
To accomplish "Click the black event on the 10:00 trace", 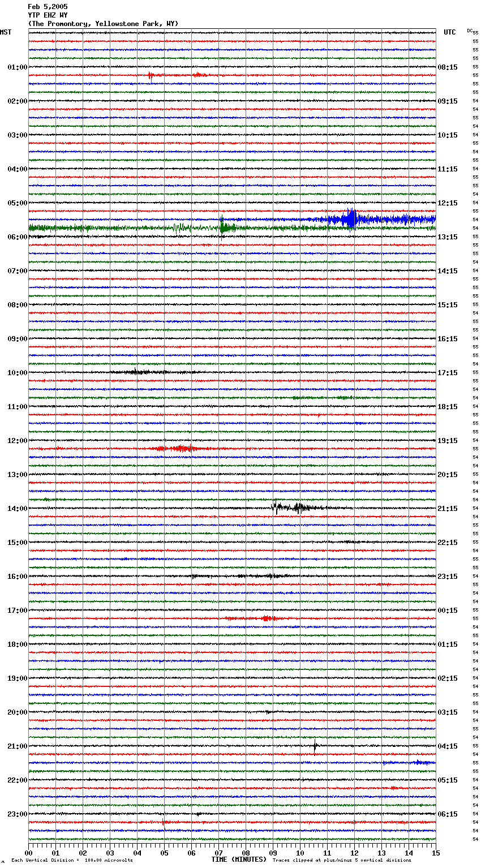I will pyautogui.click(x=139, y=372).
